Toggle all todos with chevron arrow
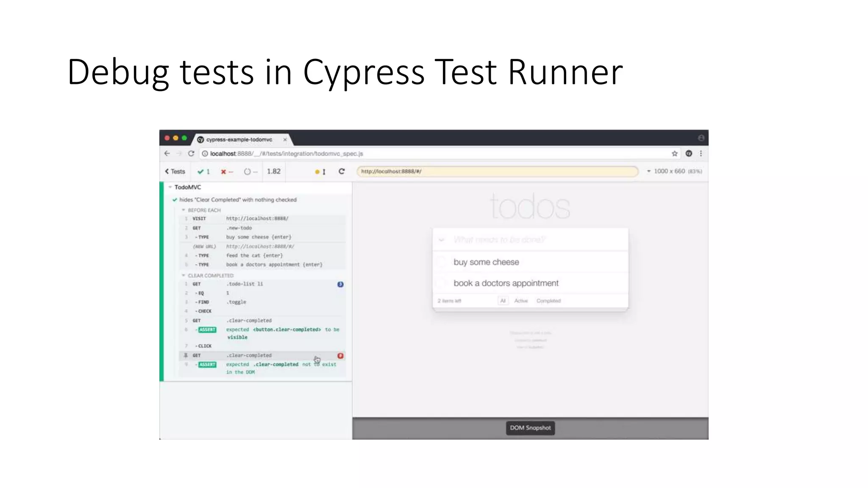Viewport: 868px width, 488px height. click(441, 240)
